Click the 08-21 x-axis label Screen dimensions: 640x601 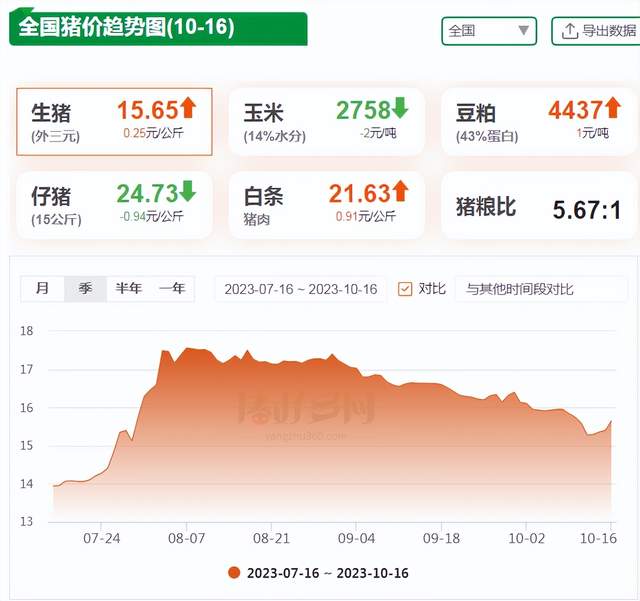click(271, 538)
